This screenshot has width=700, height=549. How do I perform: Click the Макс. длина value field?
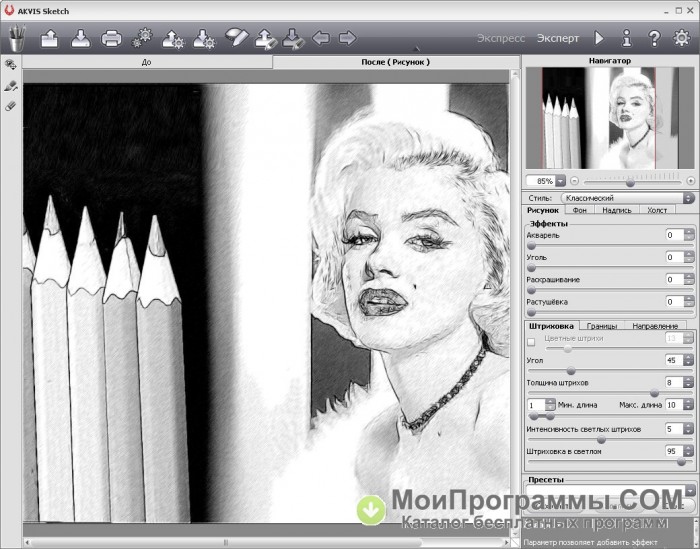click(674, 405)
